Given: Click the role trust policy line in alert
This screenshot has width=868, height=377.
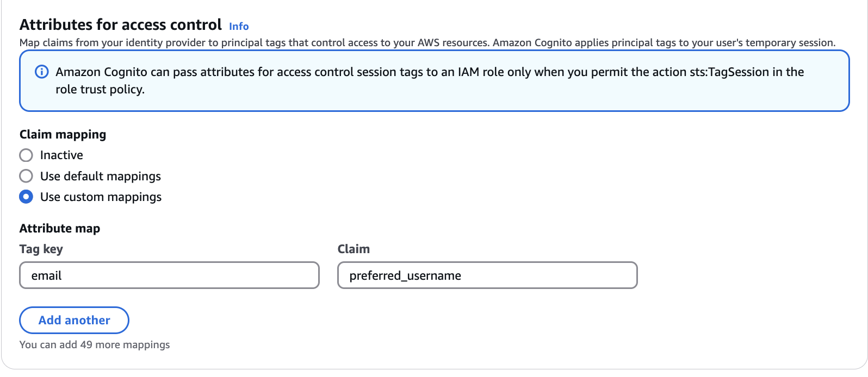Looking at the screenshot, I should (x=100, y=90).
